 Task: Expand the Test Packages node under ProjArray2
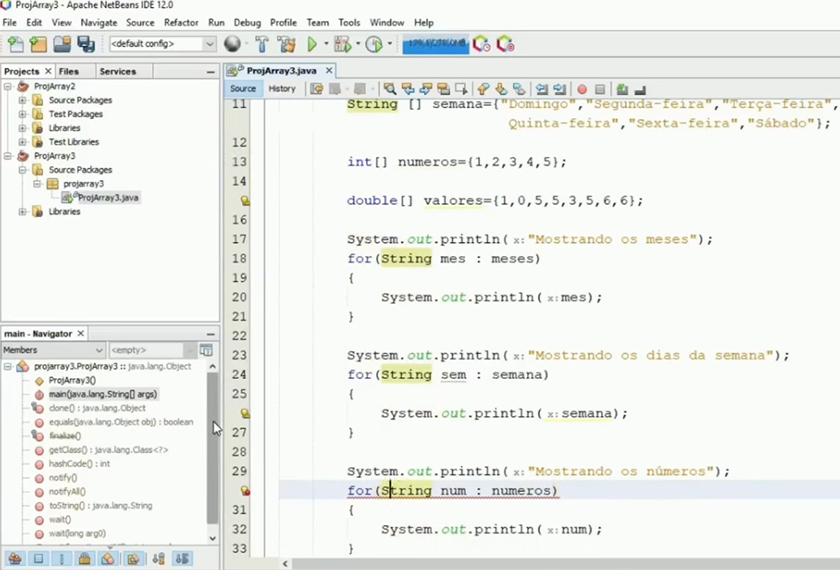click(x=22, y=114)
